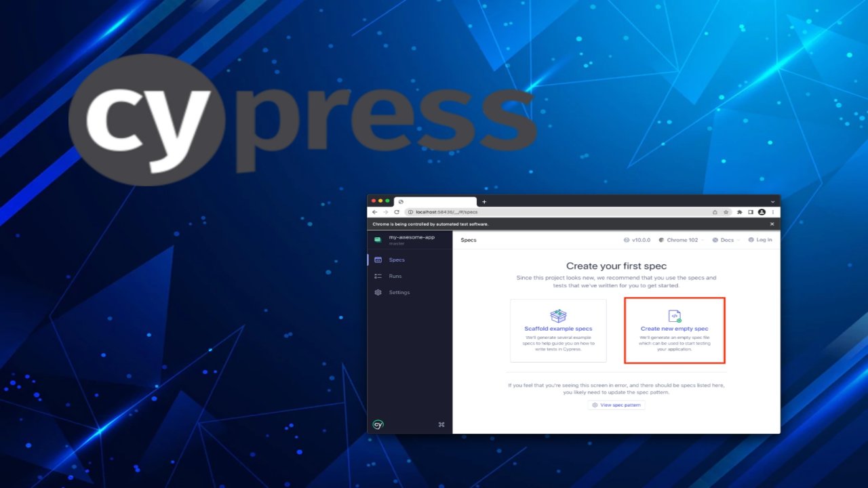Click the share page icon in address bar
Screen dimensions: 868x488
pos(715,212)
